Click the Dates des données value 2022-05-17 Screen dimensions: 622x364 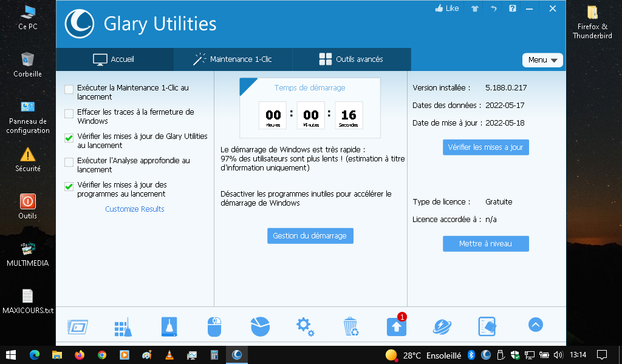coord(505,106)
